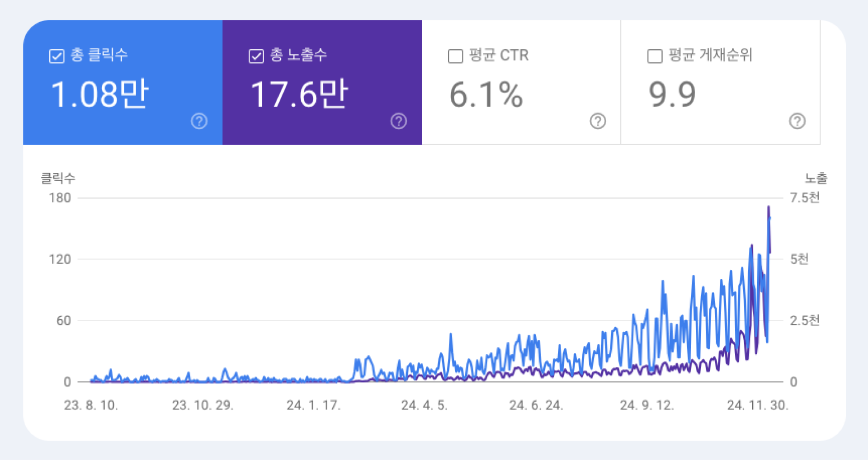Click the 클릭수 left axis title
This screenshot has height=460, width=868.
point(58,178)
